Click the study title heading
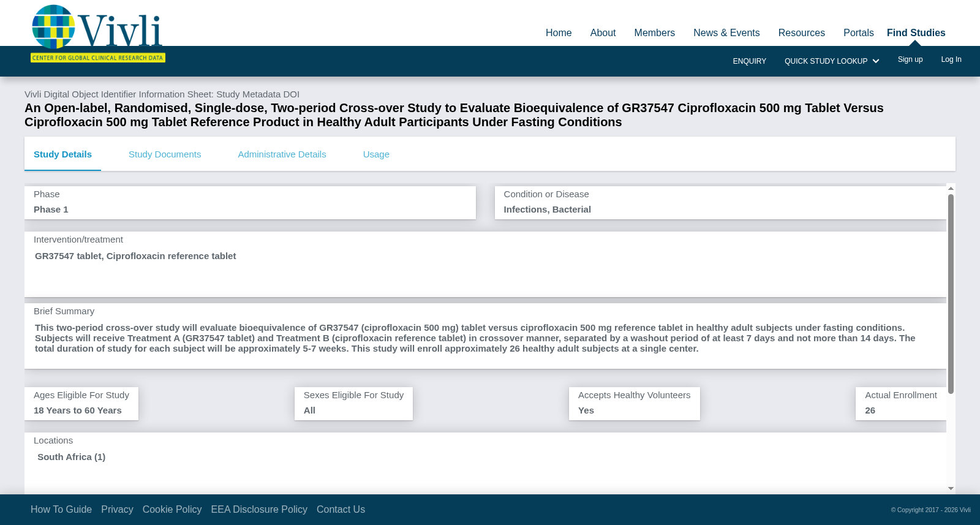 (x=454, y=115)
